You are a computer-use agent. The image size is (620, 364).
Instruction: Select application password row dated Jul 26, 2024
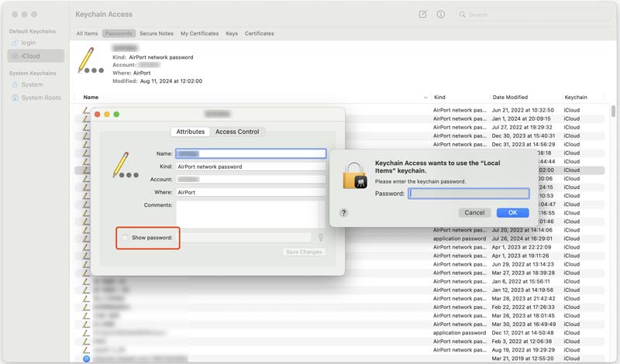[339, 239]
